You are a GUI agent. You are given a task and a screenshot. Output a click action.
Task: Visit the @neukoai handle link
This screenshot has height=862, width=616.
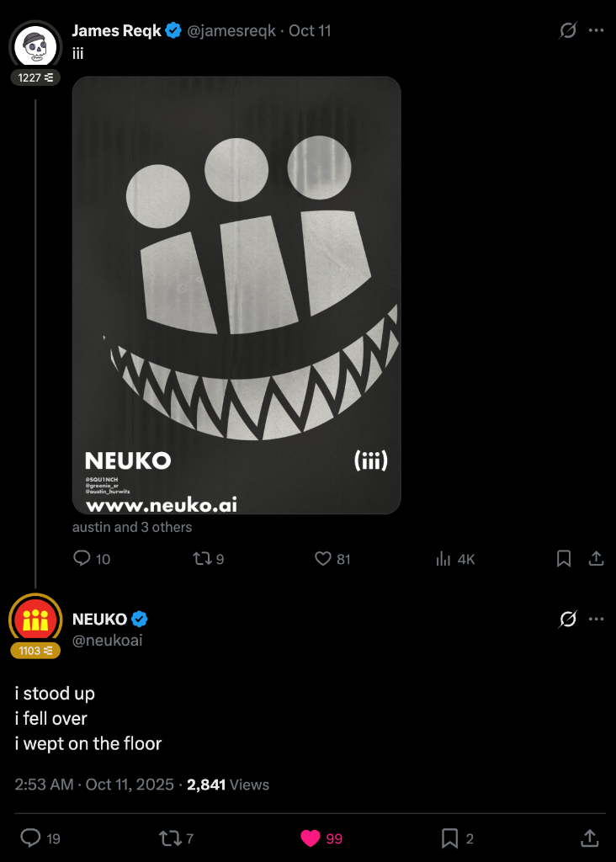pyautogui.click(x=107, y=641)
